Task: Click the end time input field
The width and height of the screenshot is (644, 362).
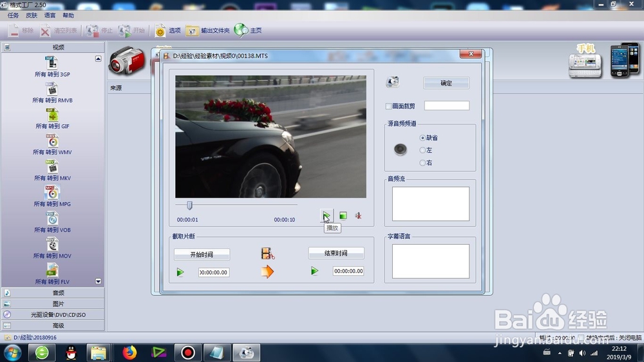Action: coord(348,271)
